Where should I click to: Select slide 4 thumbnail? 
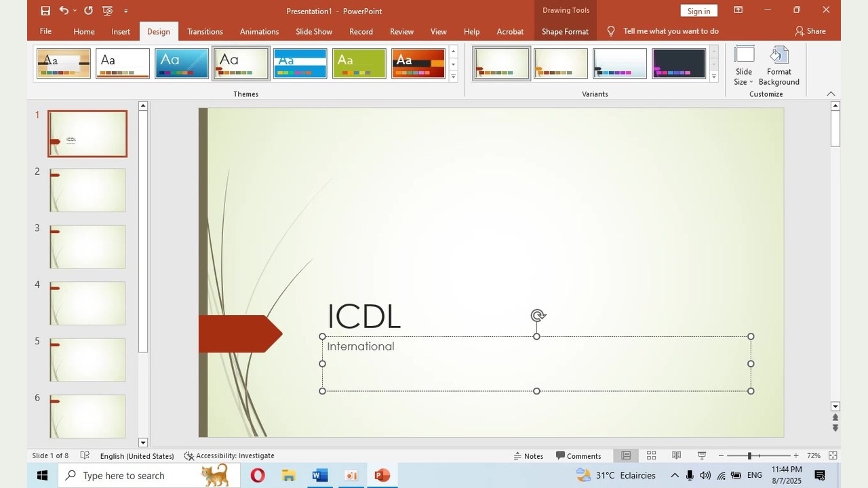click(x=87, y=303)
